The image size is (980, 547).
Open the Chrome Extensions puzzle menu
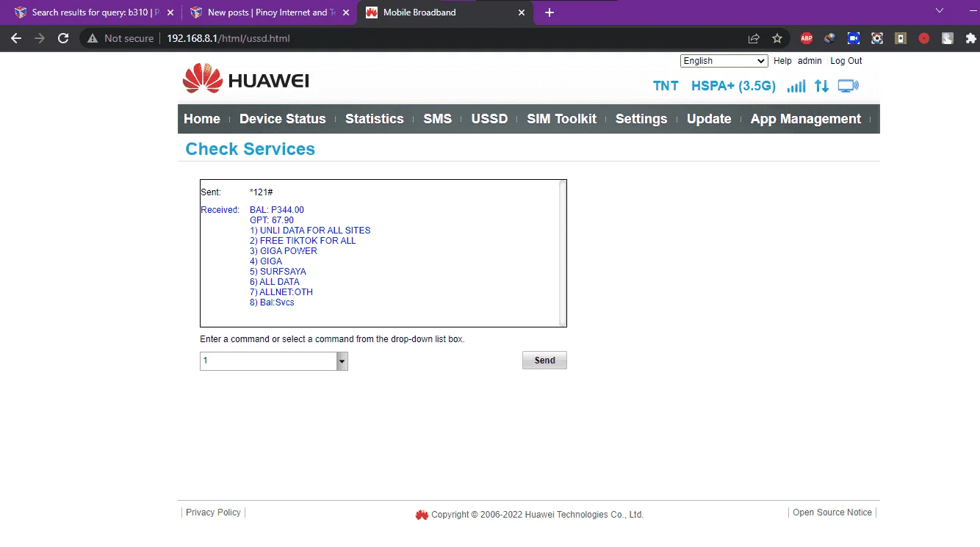[x=971, y=38]
